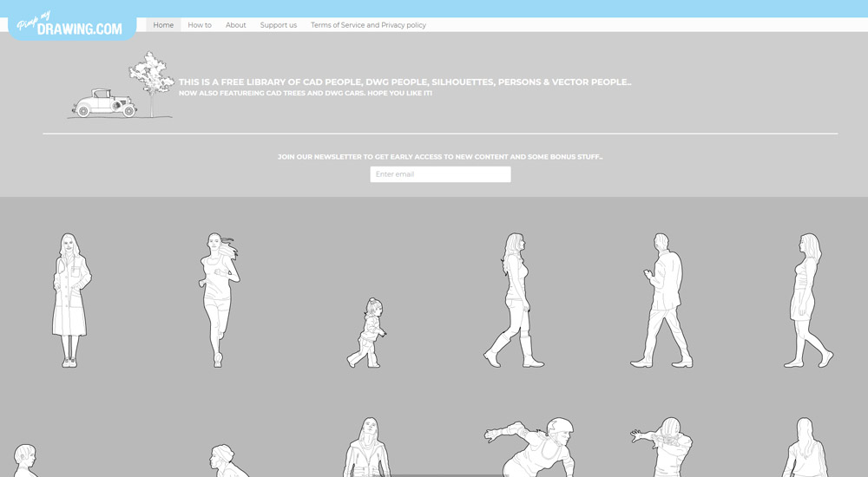Viewport: 868px width, 477px height.
Task: Select the person with outstretched arm drawing
Action: pos(662,448)
